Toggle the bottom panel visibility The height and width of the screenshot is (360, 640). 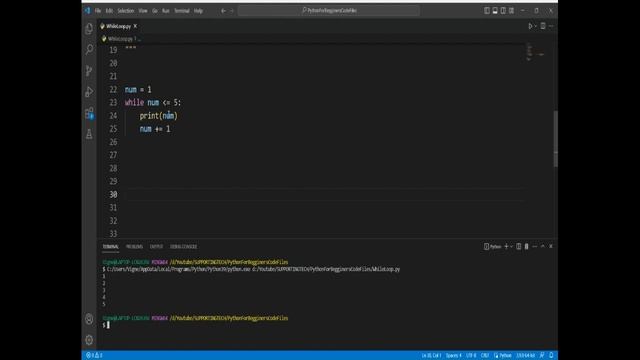click(x=495, y=11)
